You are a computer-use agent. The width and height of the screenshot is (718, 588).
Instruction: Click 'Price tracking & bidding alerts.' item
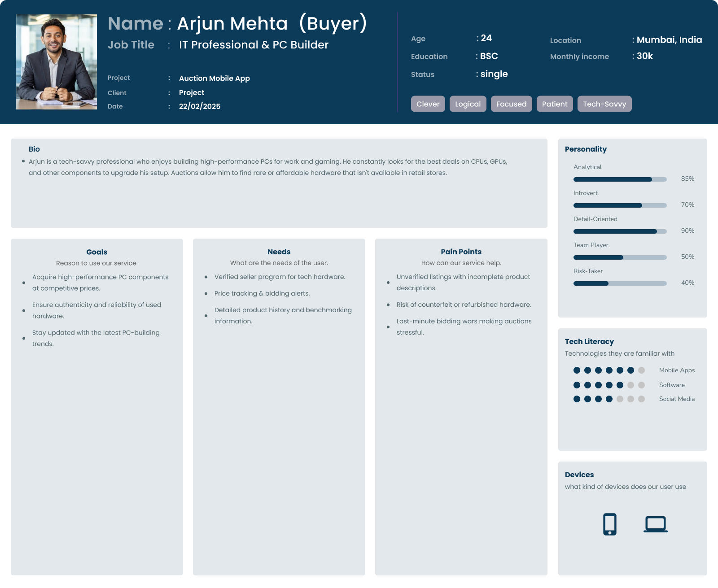(262, 293)
